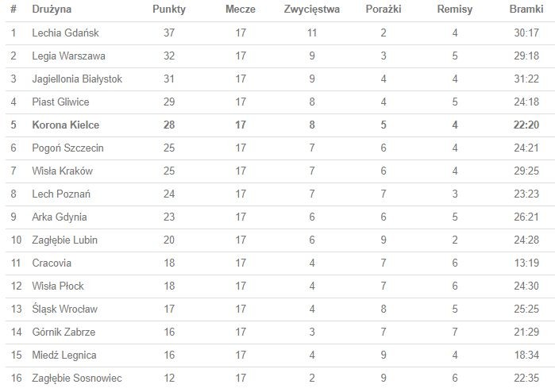Screen dimensions: 555x392
Task: Sort by the Punkty column header
Action: [x=168, y=10]
